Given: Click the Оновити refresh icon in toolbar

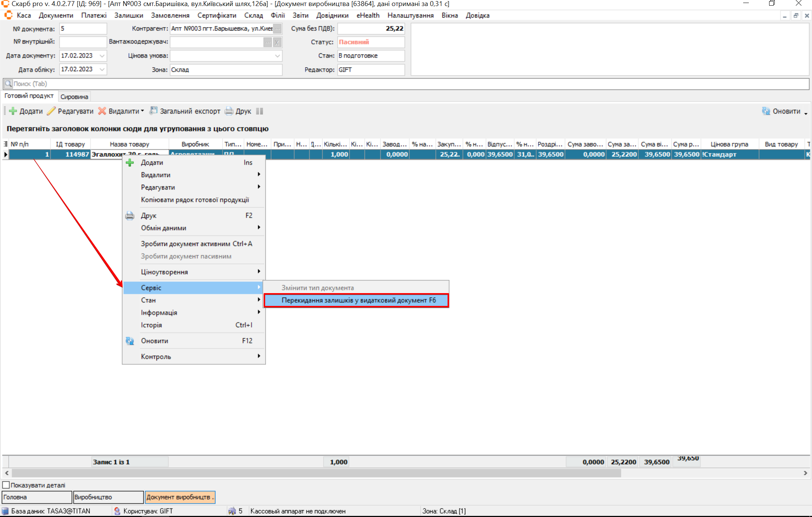Looking at the screenshot, I should point(766,111).
